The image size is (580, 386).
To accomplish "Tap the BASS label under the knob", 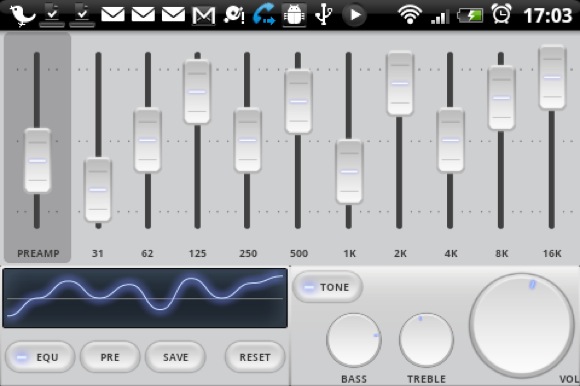I will 354,379.
